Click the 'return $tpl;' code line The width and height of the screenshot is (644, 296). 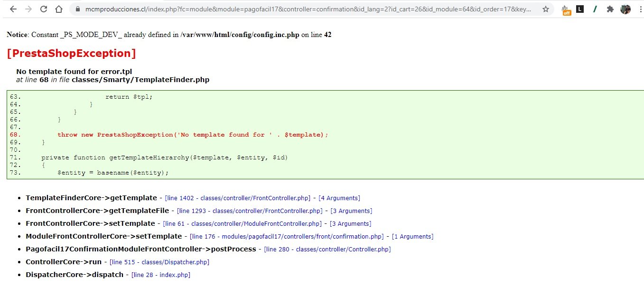[129, 97]
